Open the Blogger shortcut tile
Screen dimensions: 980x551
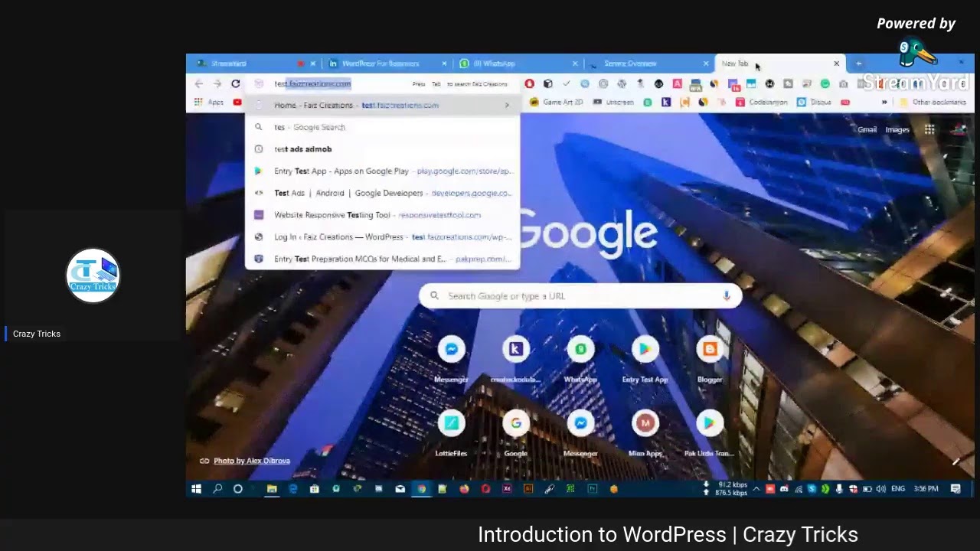click(710, 357)
